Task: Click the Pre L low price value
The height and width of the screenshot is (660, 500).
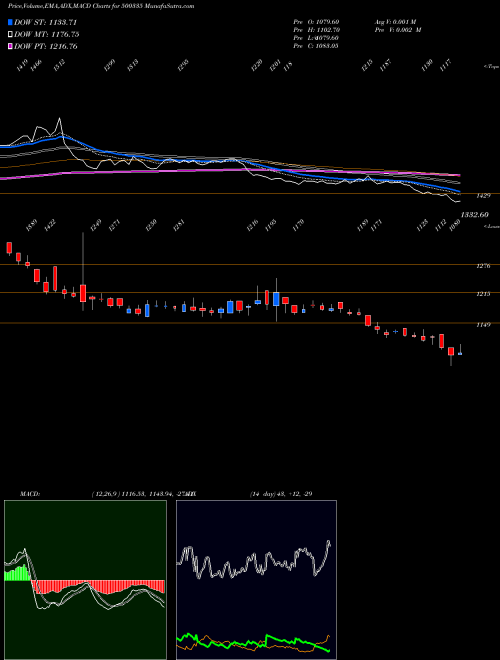Action: (x=329, y=38)
